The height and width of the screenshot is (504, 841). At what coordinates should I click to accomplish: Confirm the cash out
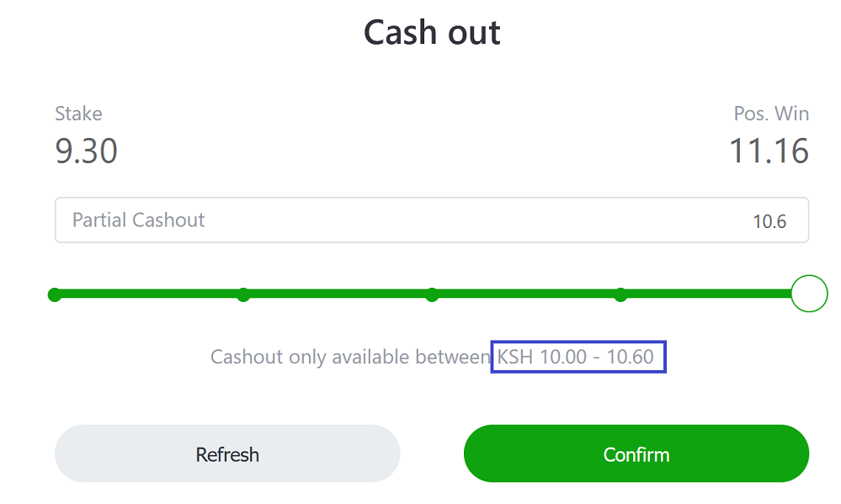tap(636, 454)
